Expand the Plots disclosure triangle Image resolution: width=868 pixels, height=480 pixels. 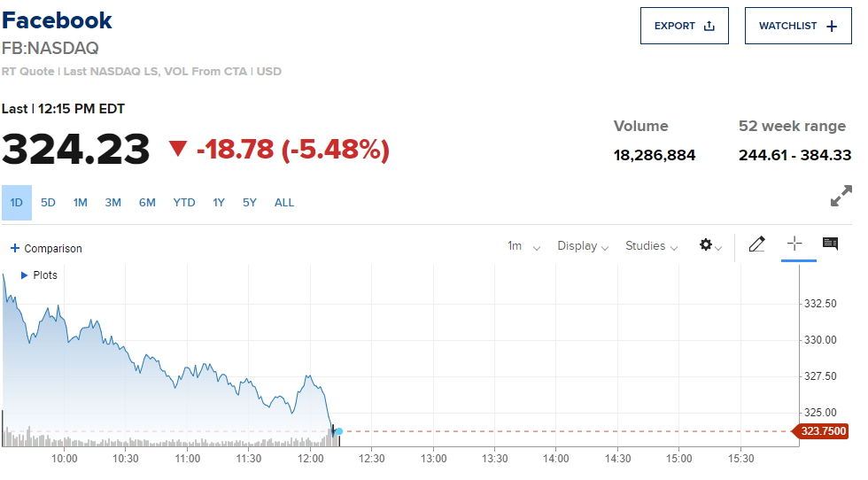(x=24, y=275)
